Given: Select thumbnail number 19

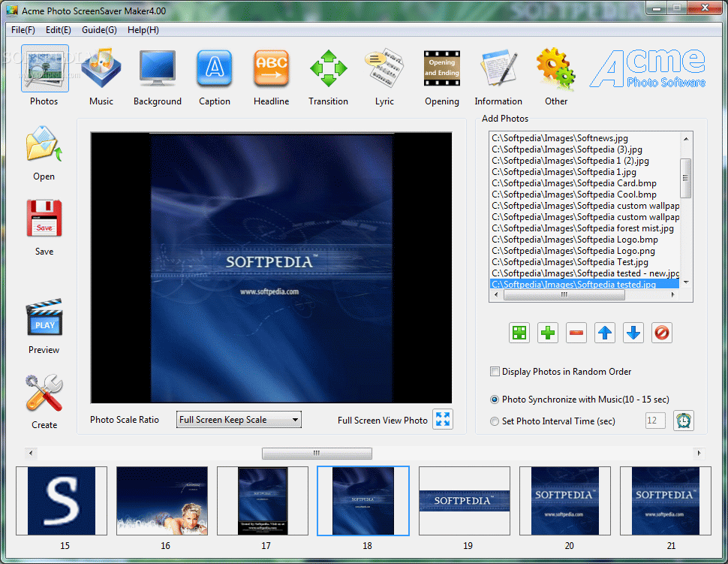Looking at the screenshot, I should [465, 501].
